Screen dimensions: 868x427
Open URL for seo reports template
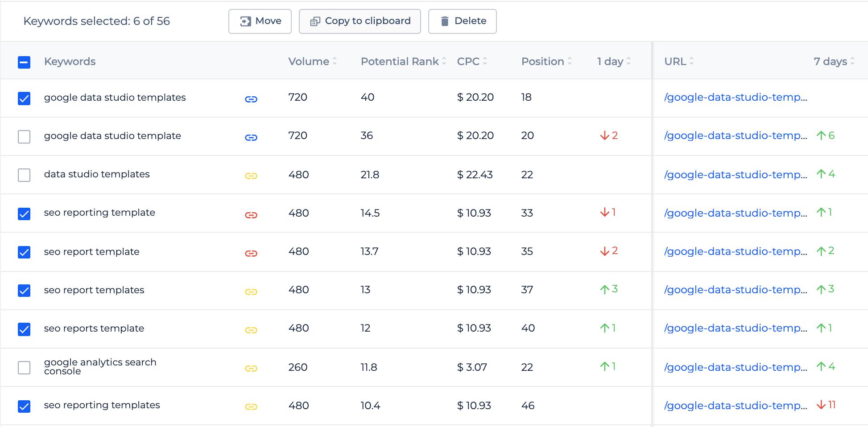click(736, 328)
